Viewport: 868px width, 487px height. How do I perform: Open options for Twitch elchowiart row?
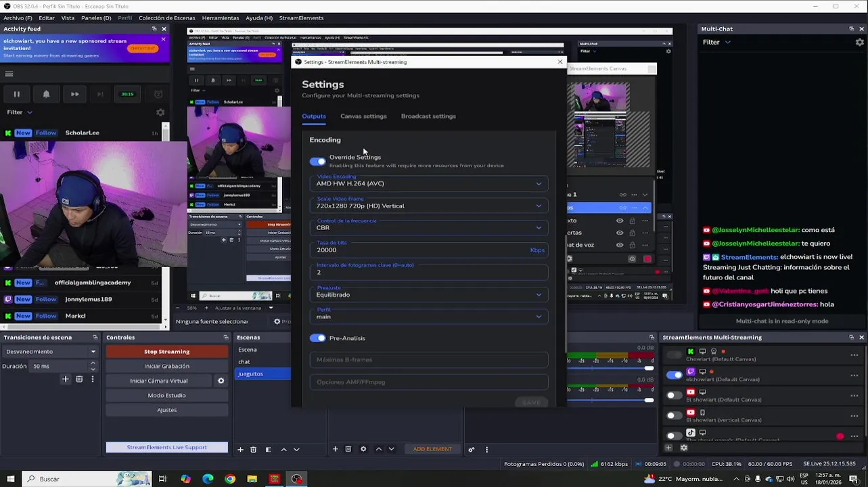pyautogui.click(x=854, y=375)
